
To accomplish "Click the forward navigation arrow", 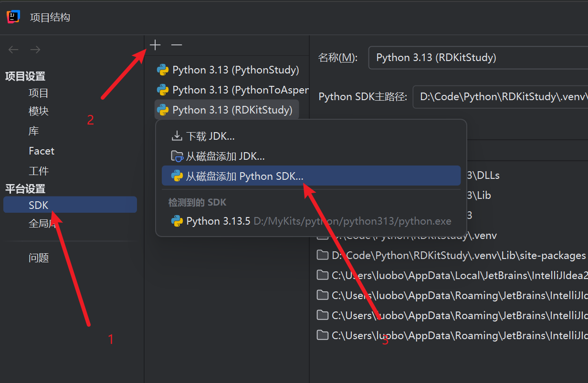I will pos(35,50).
